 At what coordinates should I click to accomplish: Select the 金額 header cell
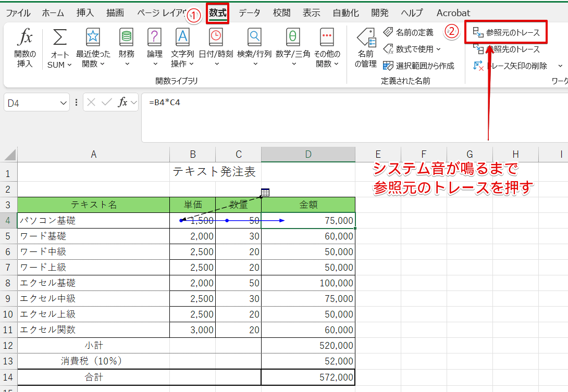click(308, 205)
